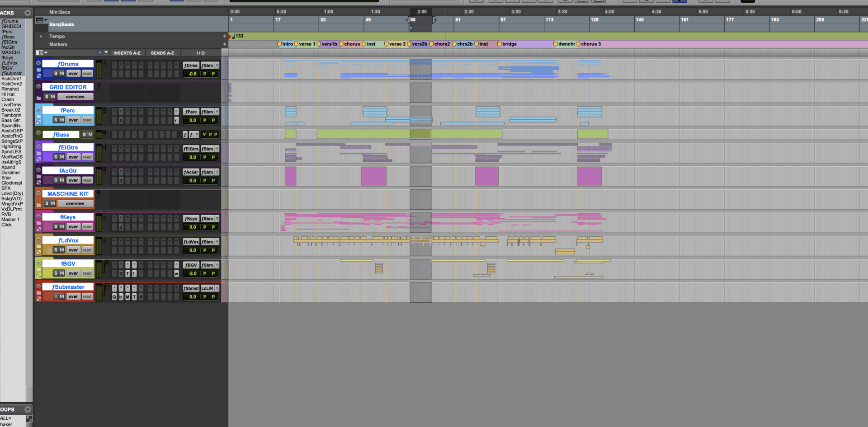Freeze the fDrums track via its snowflake icon

coord(38,63)
